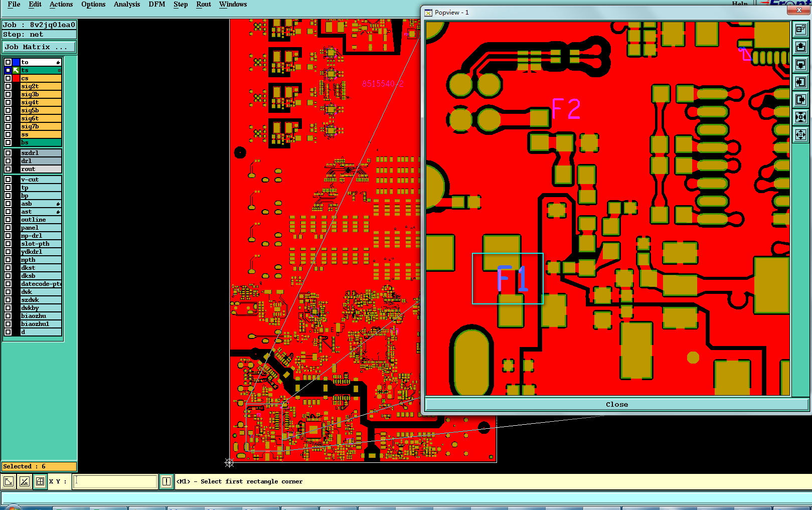Select the szdwk layer name
The image size is (812, 510).
tap(41, 300)
